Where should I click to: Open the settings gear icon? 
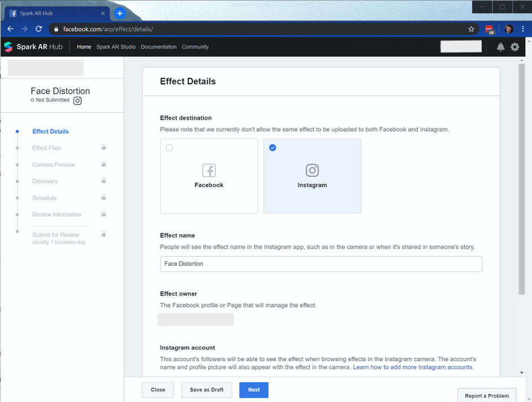click(515, 47)
